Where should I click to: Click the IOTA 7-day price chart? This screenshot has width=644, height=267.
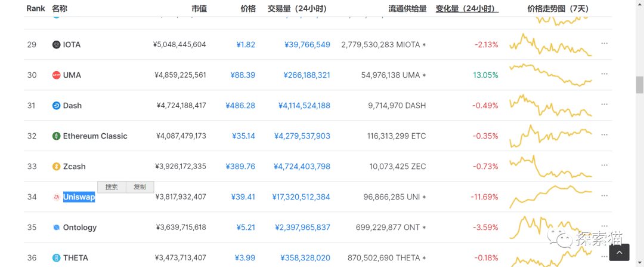click(x=550, y=44)
